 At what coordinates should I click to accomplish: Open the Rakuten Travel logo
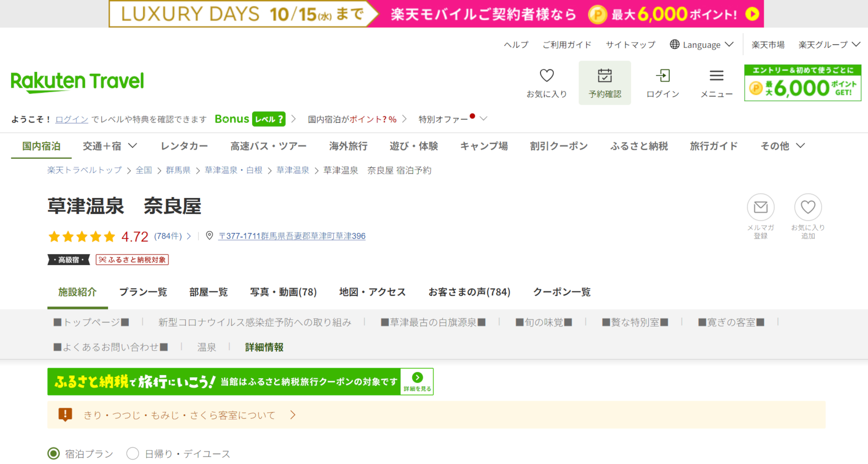77,81
